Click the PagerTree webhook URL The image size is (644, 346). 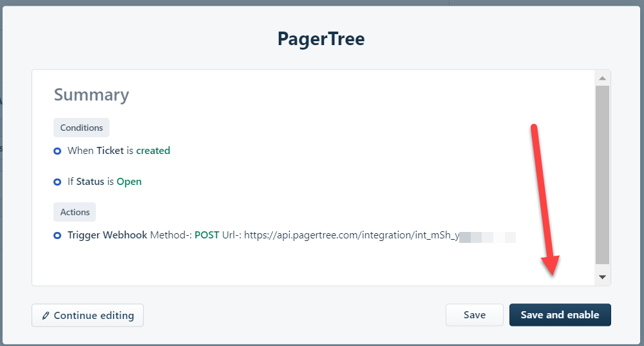click(352, 235)
